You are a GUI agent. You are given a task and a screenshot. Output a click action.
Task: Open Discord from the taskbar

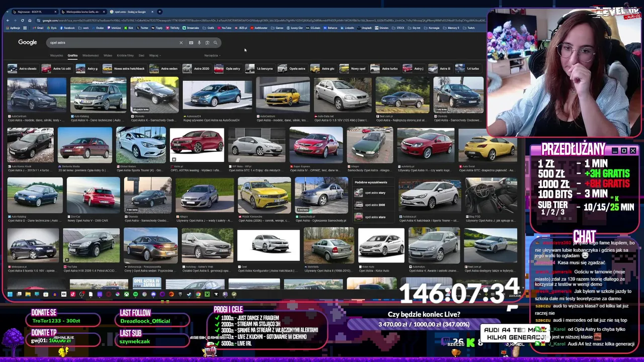(153, 294)
